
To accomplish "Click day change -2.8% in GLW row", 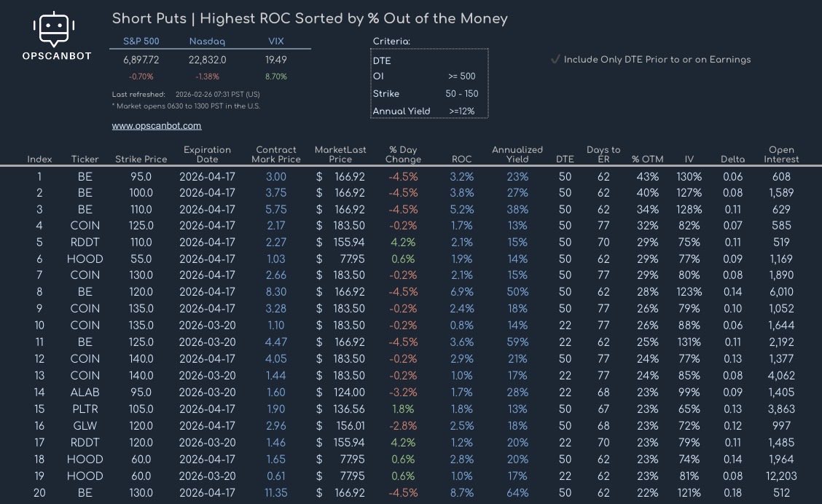I will pyautogui.click(x=403, y=425).
